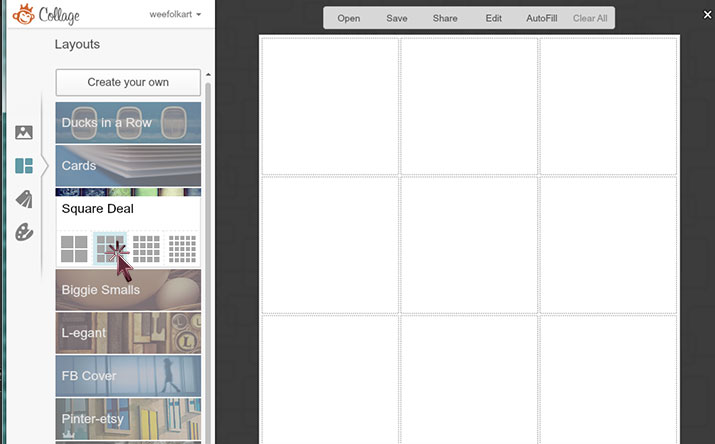Click Edit in the top toolbar
Image resolution: width=715 pixels, height=444 pixels.
click(493, 18)
